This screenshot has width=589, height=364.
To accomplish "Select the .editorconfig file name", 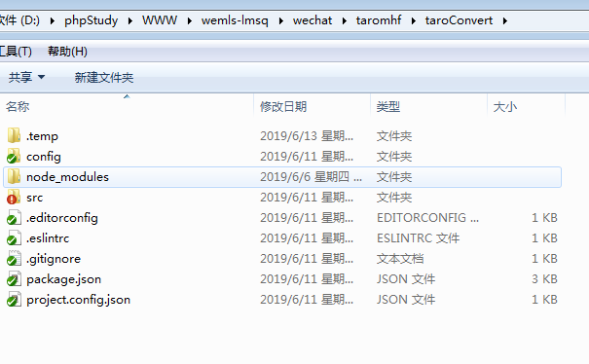I will click(x=62, y=218).
